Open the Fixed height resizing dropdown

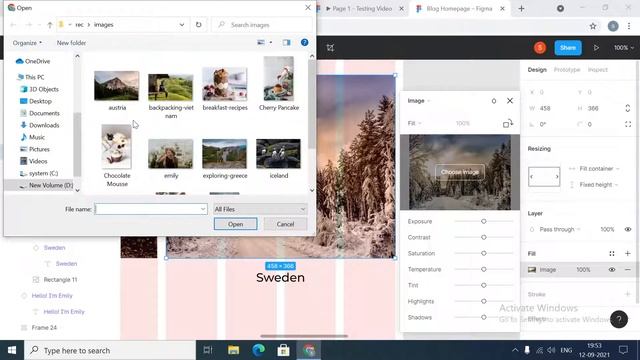[598, 185]
